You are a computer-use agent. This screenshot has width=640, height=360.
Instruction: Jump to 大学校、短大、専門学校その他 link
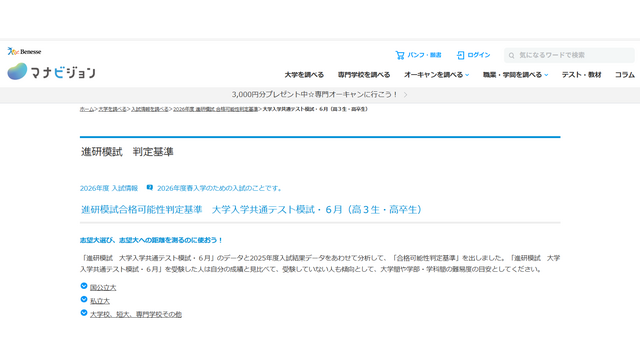(x=136, y=315)
